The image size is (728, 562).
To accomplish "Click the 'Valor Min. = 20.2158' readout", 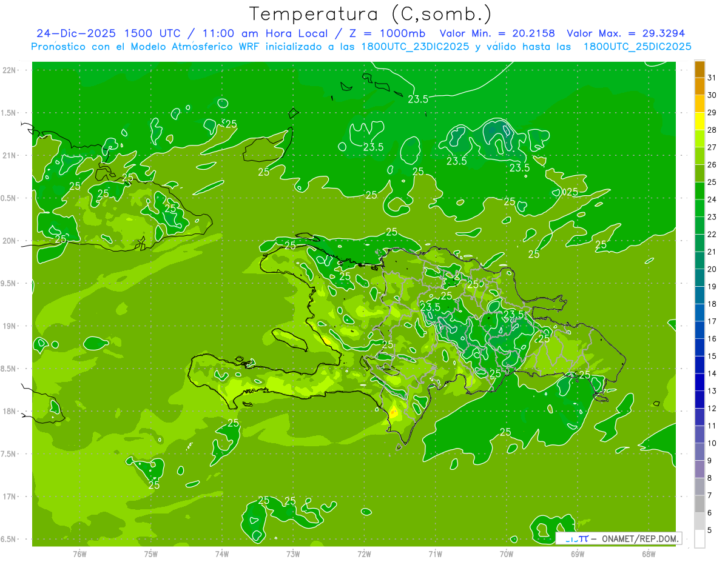I will 497,33.
